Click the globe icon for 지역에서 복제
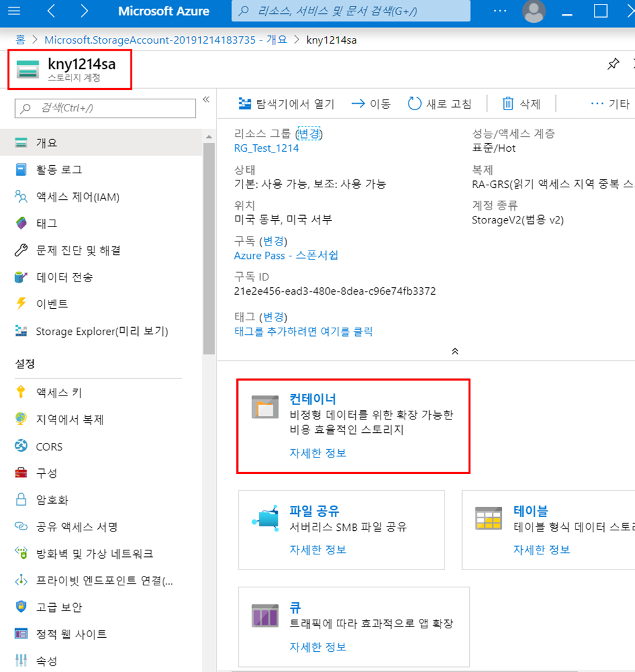Image resolution: width=635 pixels, height=672 pixels. [21, 419]
